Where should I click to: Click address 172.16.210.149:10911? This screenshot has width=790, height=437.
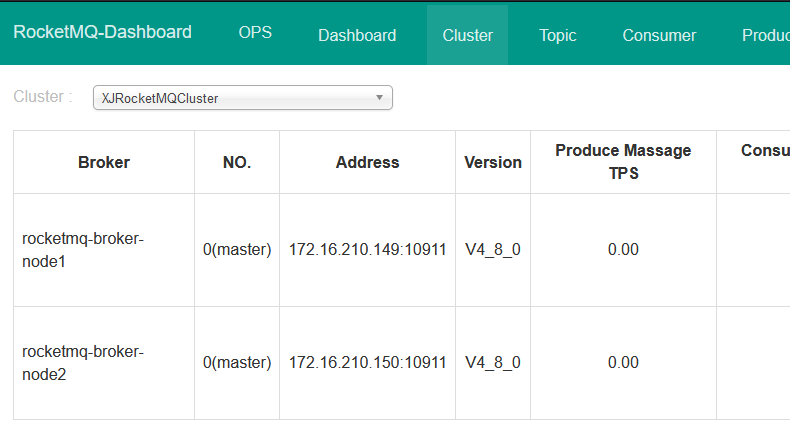367,249
